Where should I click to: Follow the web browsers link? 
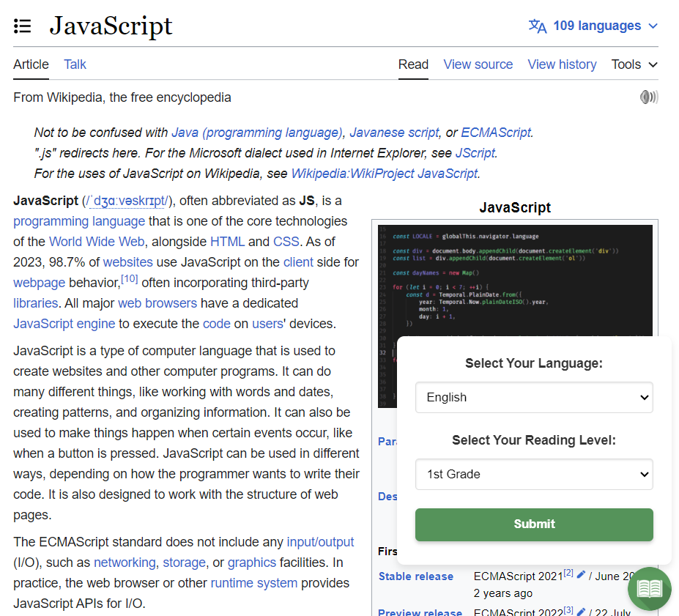click(x=157, y=303)
